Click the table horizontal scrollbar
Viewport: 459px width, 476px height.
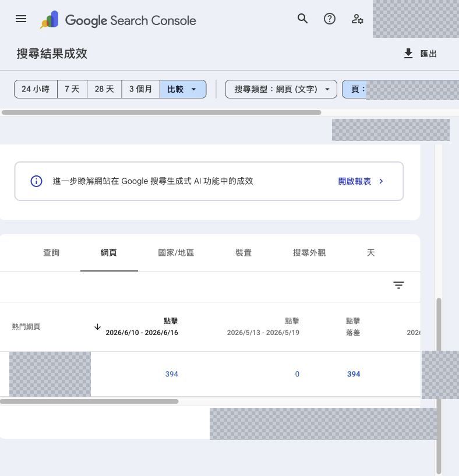pyautogui.click(x=89, y=401)
